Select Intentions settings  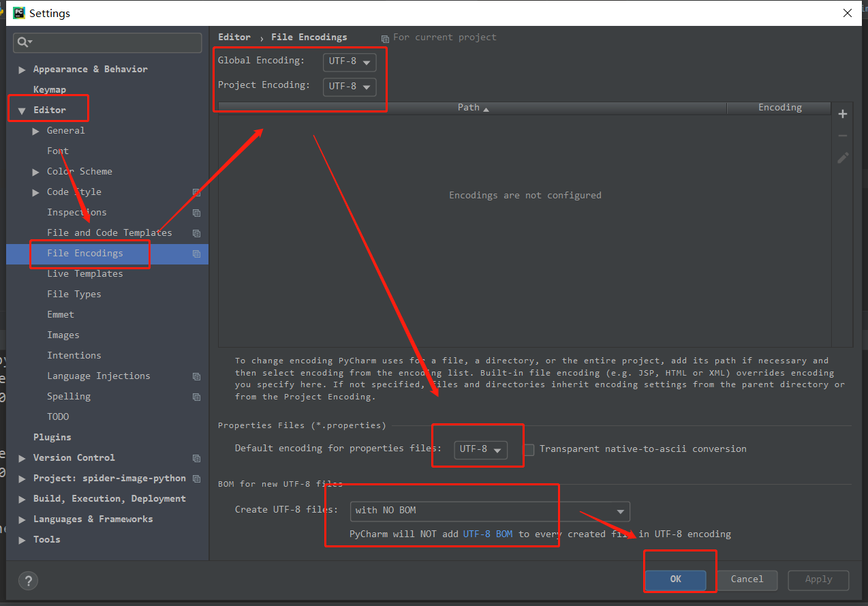(74, 355)
